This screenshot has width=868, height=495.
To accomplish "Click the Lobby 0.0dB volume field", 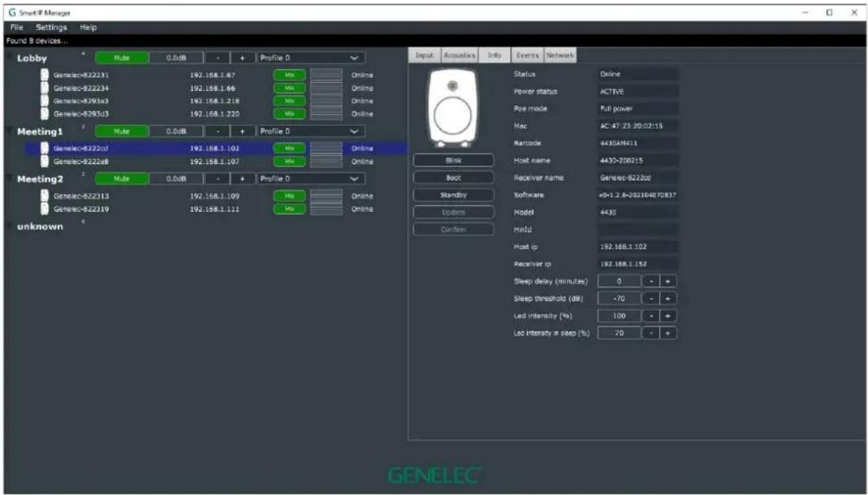I will (177, 58).
